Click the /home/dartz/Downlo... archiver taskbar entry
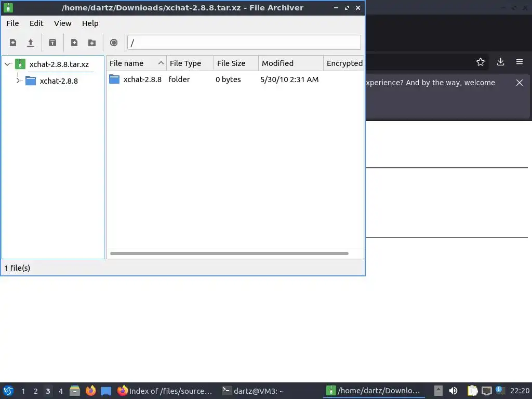Screen dimensions: 532x399 (373, 391)
